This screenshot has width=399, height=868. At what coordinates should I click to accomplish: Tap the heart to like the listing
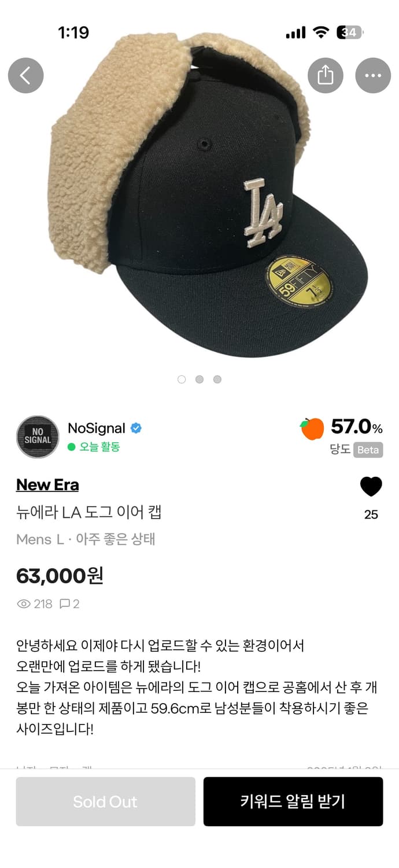[371, 487]
